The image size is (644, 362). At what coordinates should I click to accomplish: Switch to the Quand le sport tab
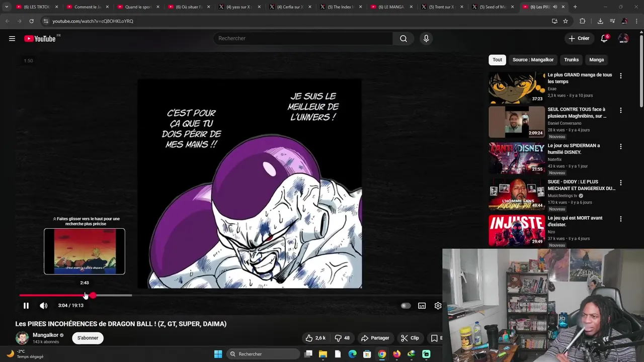[x=137, y=7]
